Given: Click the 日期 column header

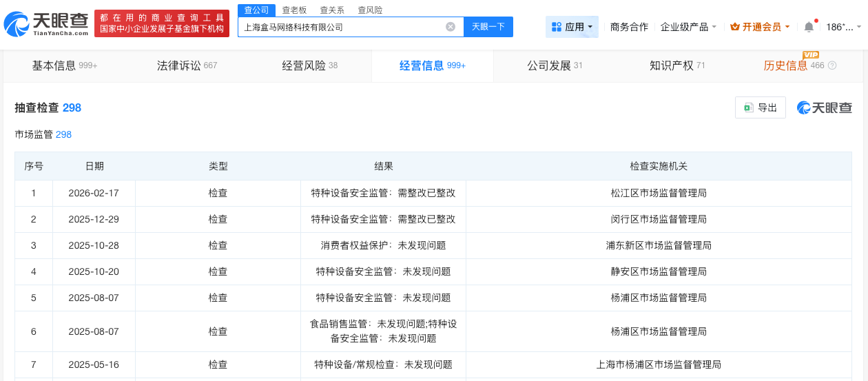Looking at the screenshot, I should pyautogui.click(x=94, y=166).
